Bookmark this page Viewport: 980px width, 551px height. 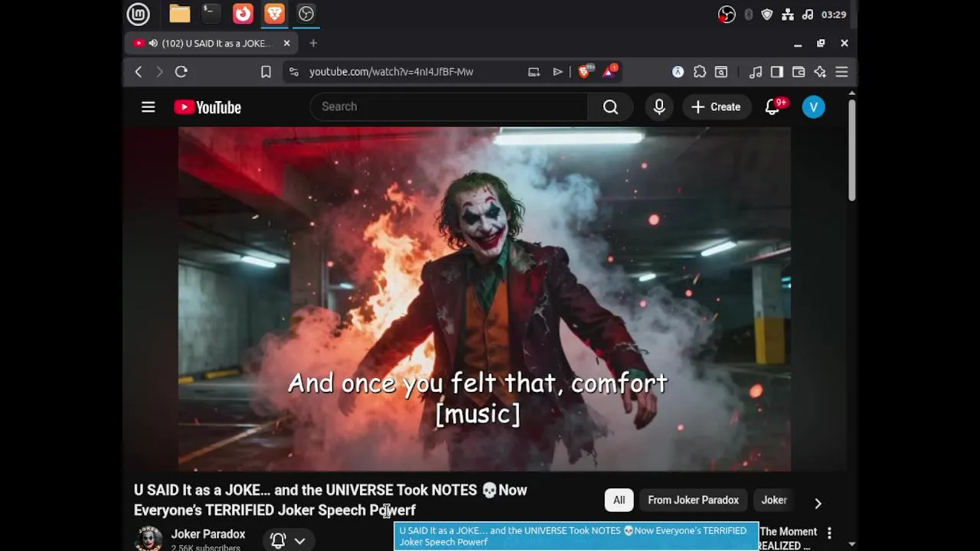click(266, 72)
